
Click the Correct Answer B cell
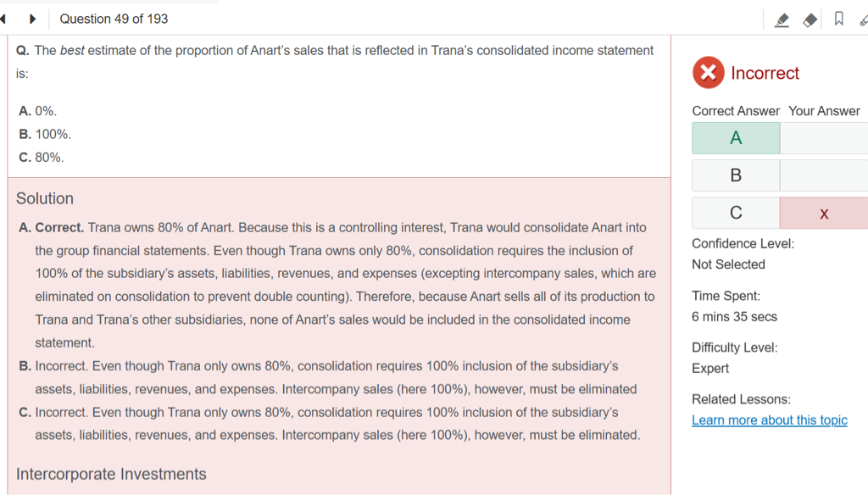point(735,175)
